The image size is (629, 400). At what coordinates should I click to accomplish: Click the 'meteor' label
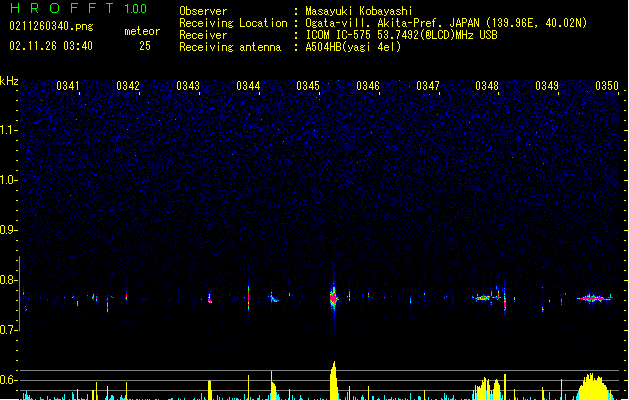coord(142,31)
